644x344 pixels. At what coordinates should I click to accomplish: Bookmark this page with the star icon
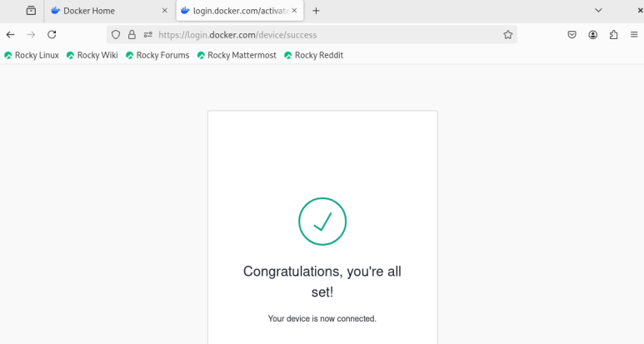(x=508, y=35)
